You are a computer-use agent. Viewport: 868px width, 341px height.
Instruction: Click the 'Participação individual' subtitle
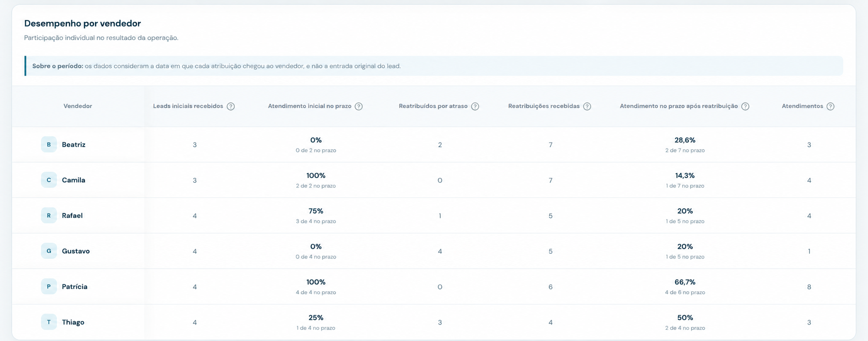click(x=101, y=38)
